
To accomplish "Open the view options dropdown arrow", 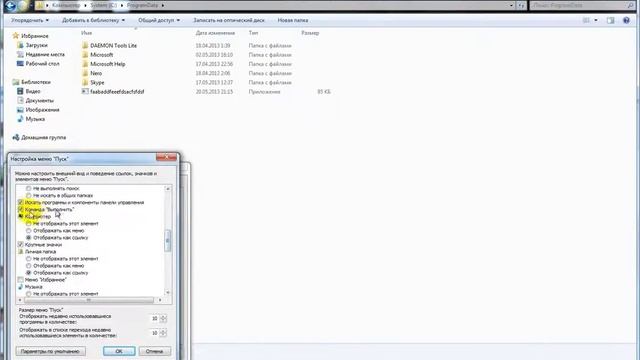I will [x=596, y=20].
